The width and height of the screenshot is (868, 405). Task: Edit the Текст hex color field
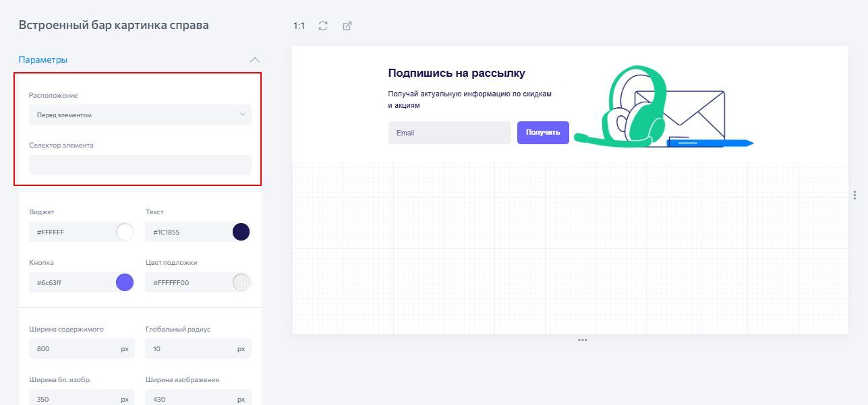(187, 232)
